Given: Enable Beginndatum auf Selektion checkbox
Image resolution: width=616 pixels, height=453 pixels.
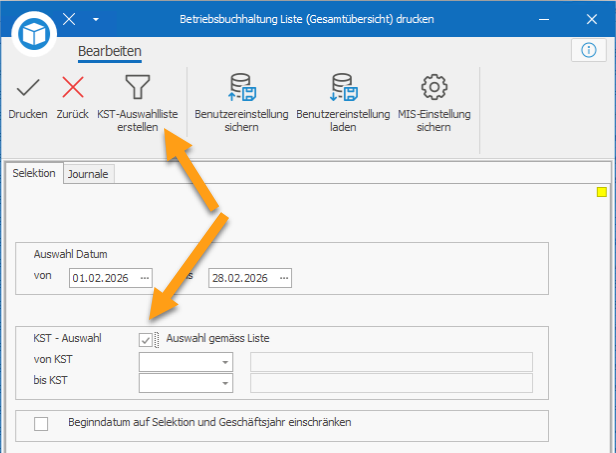Looking at the screenshot, I should click(x=41, y=424).
